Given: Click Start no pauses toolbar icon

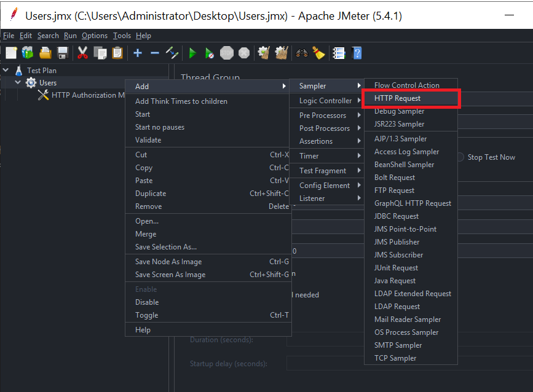Looking at the screenshot, I should point(210,53).
